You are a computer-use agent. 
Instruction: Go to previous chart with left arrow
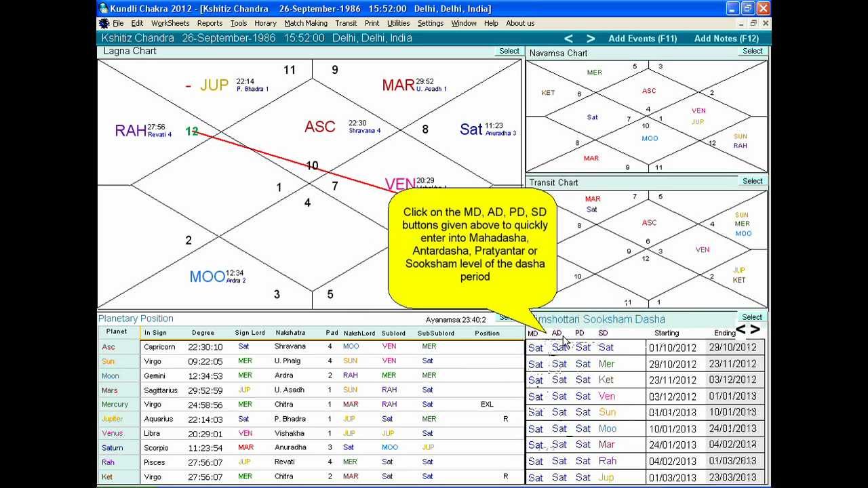(568, 39)
